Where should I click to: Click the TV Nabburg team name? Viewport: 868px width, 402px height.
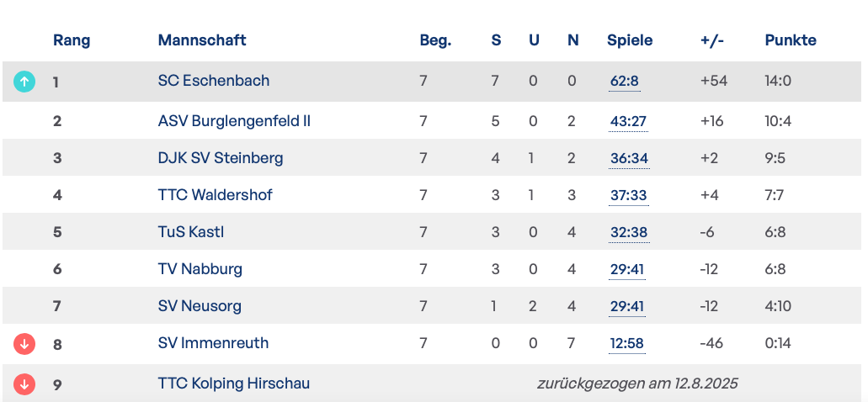click(x=200, y=269)
